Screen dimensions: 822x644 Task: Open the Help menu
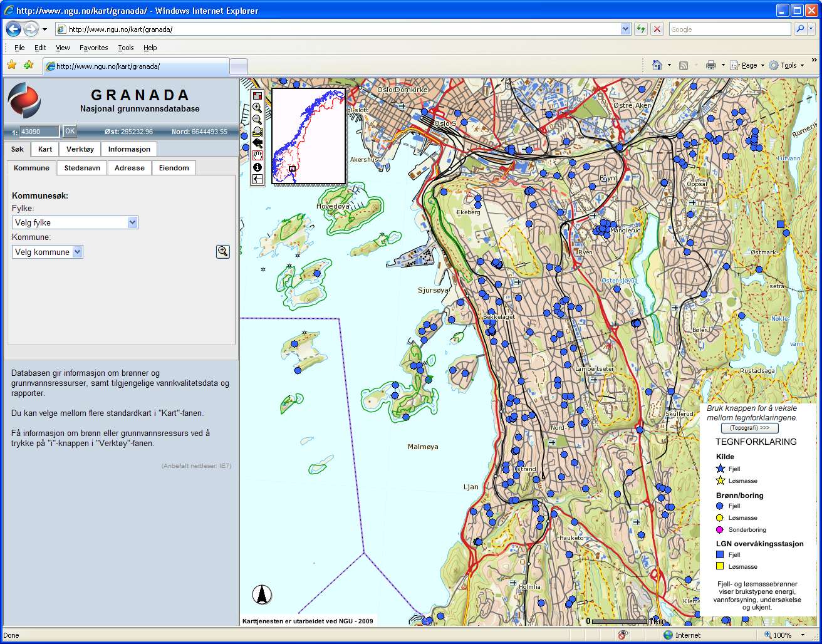(150, 48)
